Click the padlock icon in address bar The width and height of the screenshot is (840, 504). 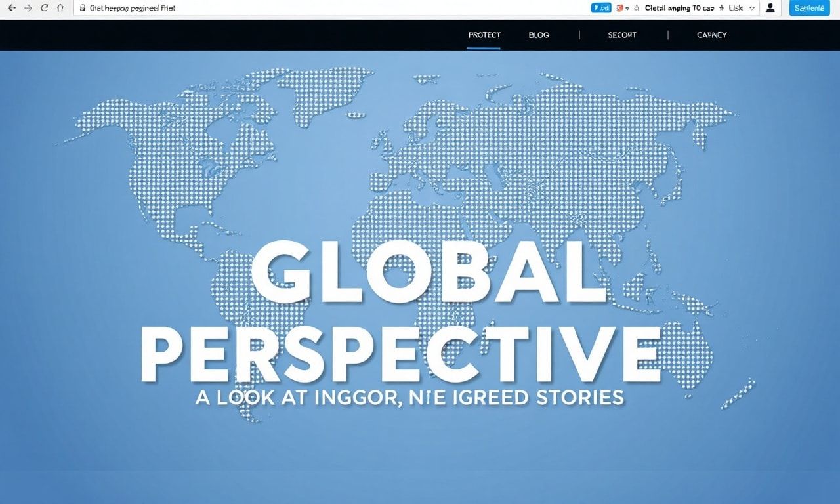(82, 8)
